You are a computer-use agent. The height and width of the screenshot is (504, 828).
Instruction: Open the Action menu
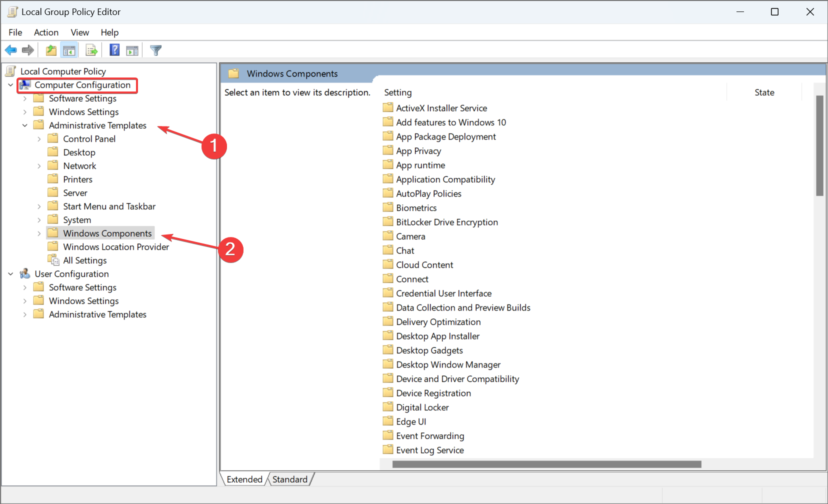click(x=46, y=32)
